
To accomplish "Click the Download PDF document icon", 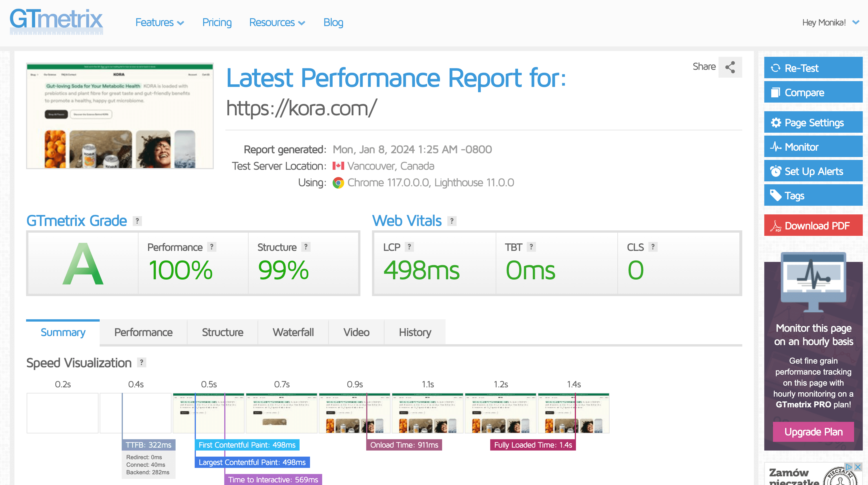I will pyautogui.click(x=776, y=226).
